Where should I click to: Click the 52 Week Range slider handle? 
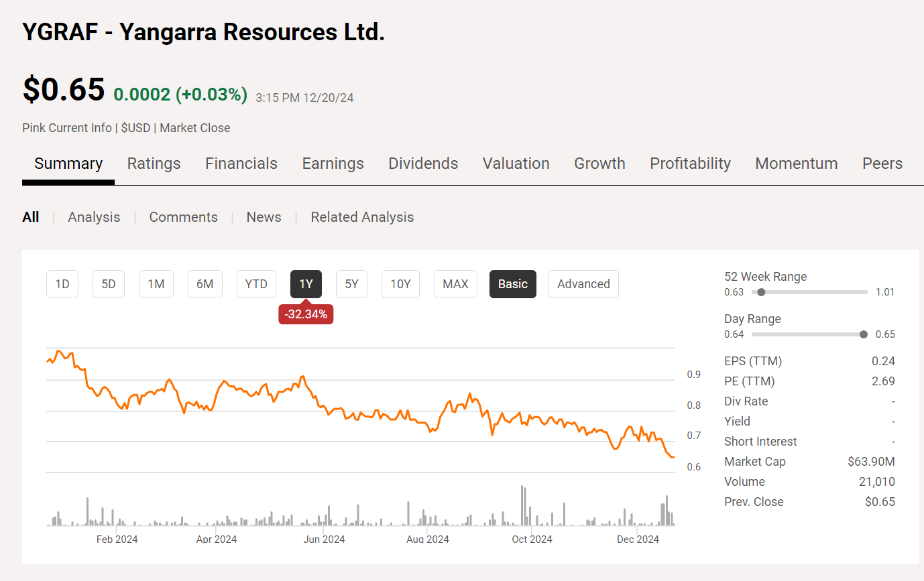(x=761, y=292)
